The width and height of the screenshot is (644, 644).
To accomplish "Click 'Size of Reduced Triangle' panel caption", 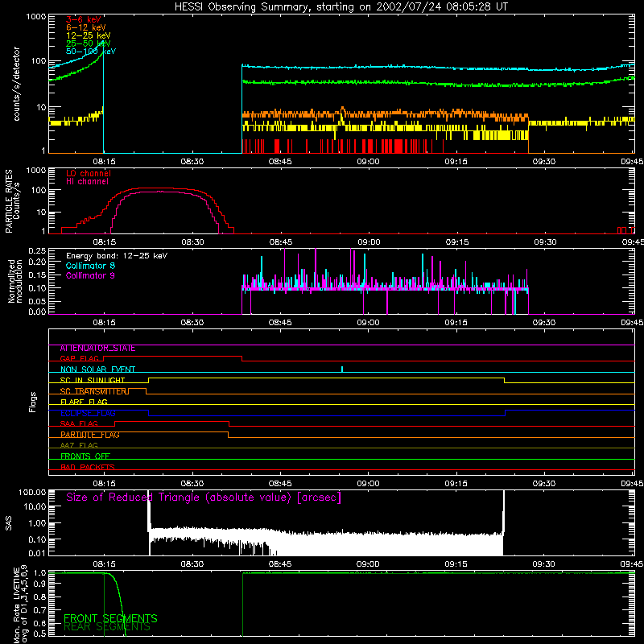I will click(204, 497).
